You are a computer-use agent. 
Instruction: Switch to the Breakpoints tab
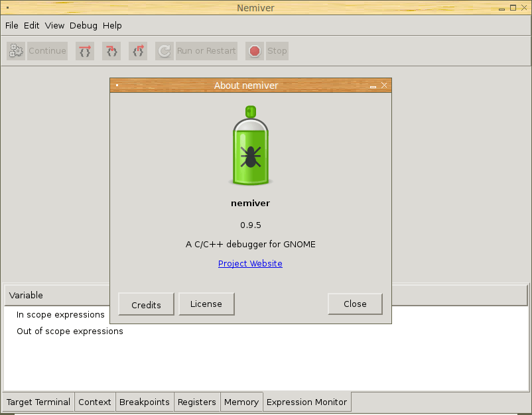point(145,402)
